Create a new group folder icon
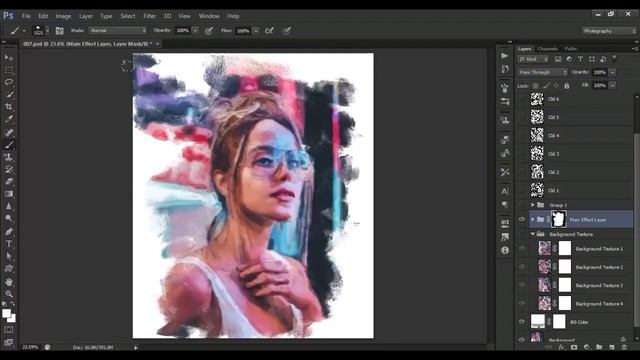 click(x=599, y=347)
